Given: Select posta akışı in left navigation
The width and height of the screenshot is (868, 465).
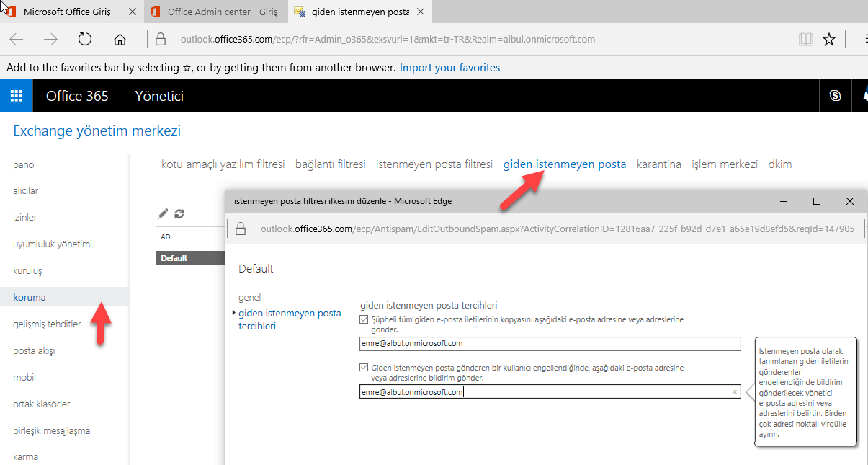Looking at the screenshot, I should tap(35, 351).
